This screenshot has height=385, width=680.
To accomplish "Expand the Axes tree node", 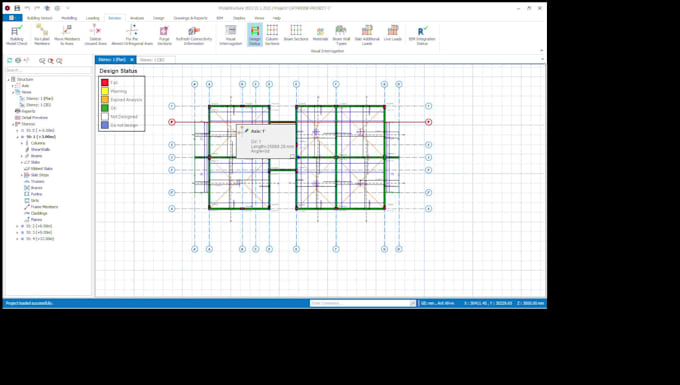I will 13,86.
